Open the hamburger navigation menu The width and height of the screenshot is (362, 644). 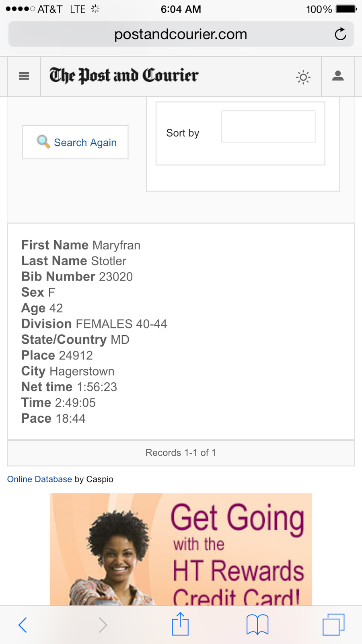24,76
